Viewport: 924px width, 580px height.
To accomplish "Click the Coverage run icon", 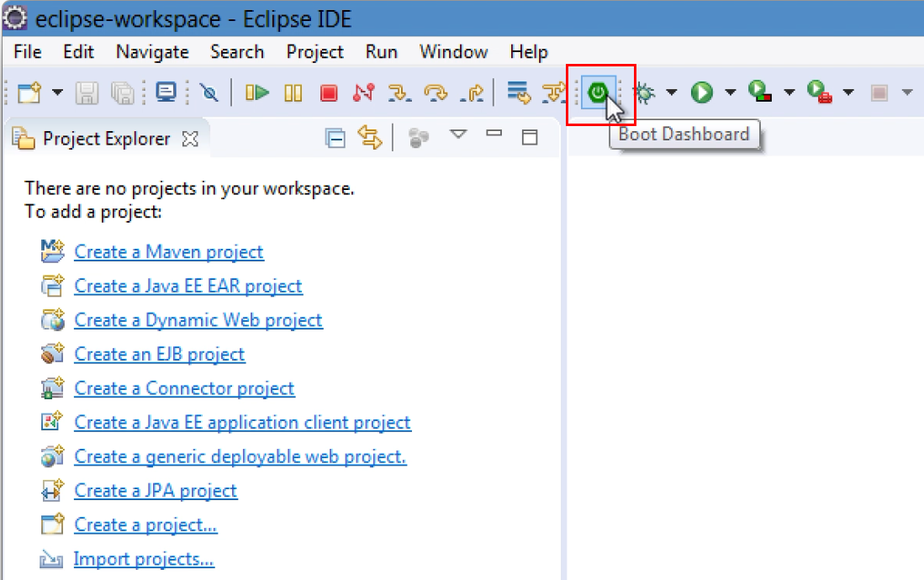I will click(x=760, y=92).
